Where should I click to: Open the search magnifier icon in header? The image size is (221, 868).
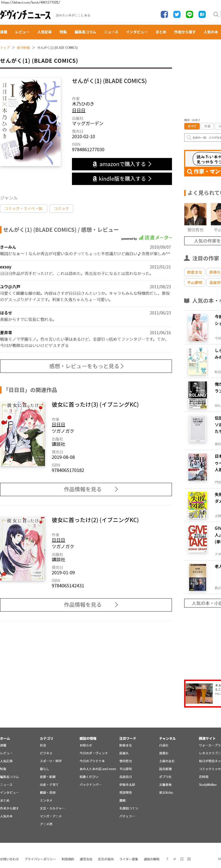[216, 14]
